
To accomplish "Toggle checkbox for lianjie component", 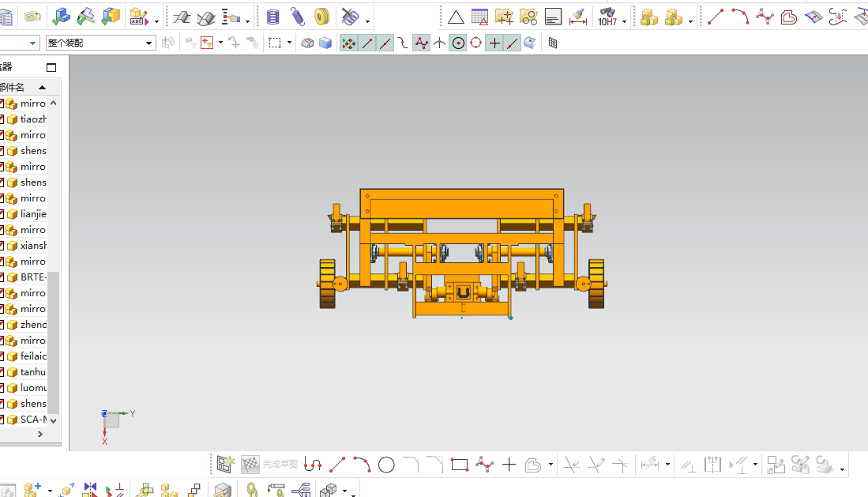I will pos(2,214).
